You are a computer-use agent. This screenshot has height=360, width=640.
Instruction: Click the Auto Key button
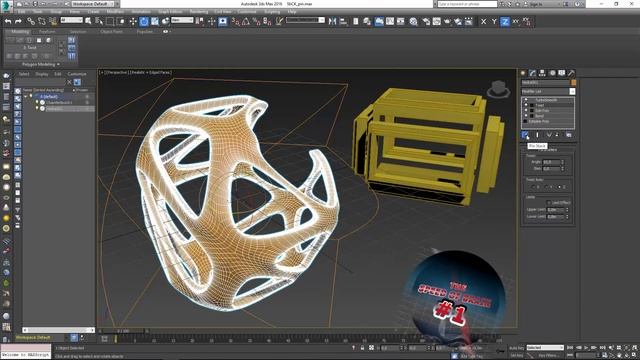tap(516, 348)
